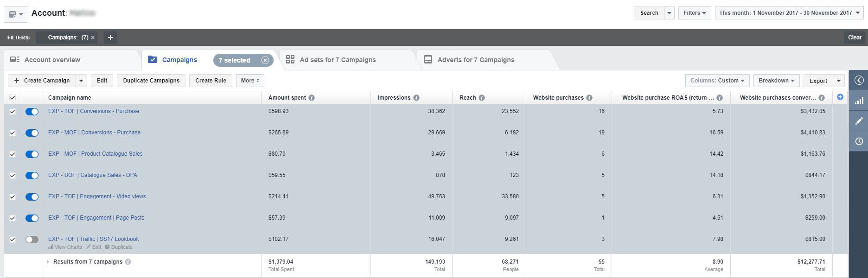Collapse the right side panel arrow icon
This screenshot has width=868, height=278.
[859, 80]
